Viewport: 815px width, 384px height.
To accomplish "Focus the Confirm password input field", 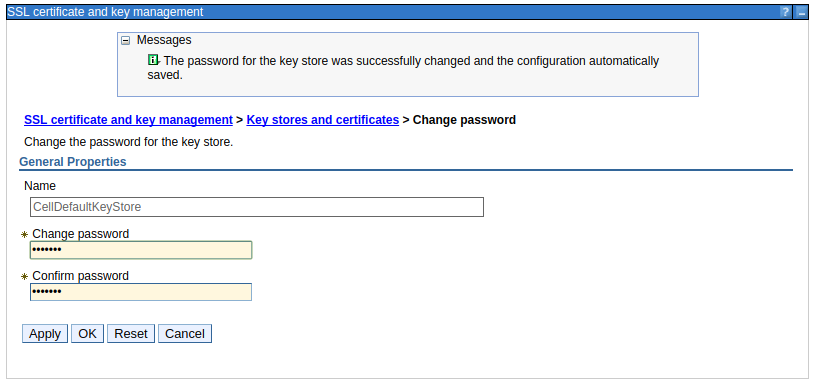I will 141,292.
